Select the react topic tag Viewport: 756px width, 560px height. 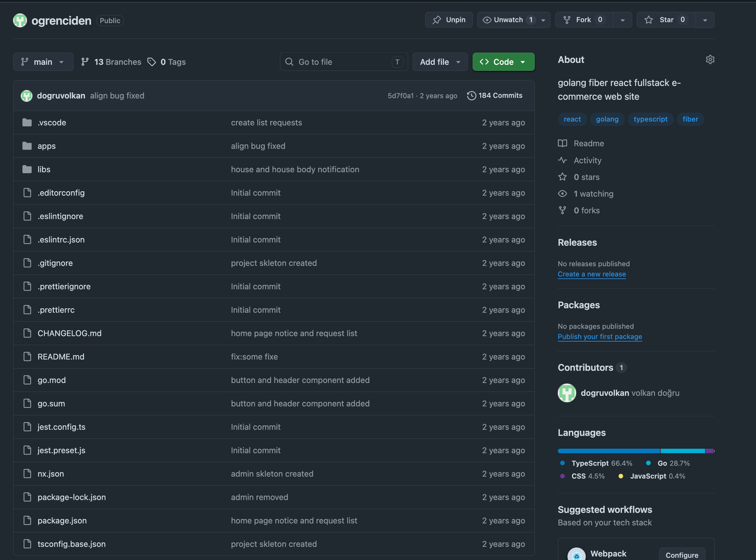pyautogui.click(x=572, y=119)
